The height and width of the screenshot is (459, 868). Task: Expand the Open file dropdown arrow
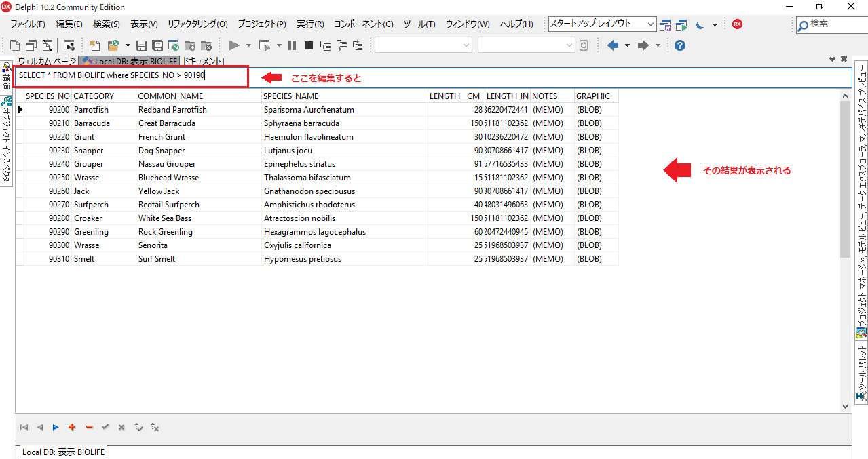tap(126, 45)
